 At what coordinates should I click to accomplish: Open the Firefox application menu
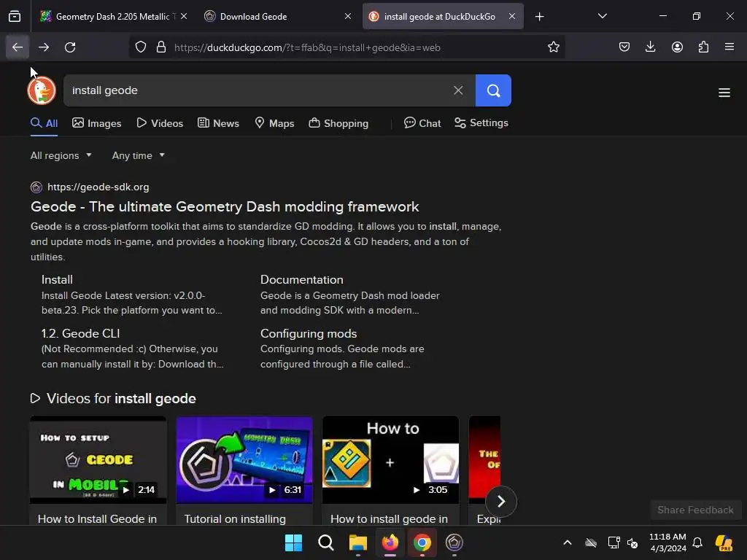click(729, 47)
